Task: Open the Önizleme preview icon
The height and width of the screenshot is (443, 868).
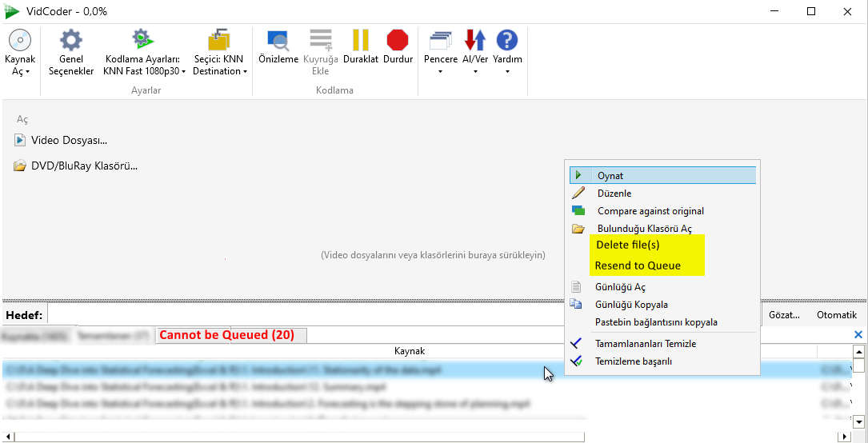Action: click(x=278, y=40)
